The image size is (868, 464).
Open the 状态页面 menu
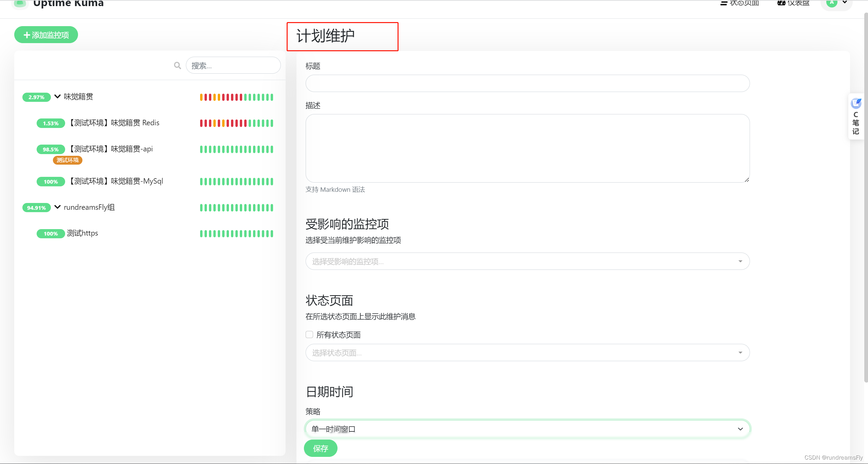740,3
